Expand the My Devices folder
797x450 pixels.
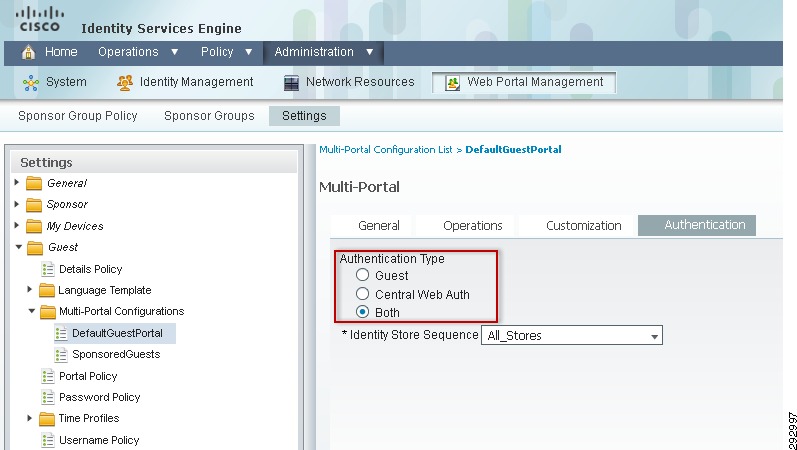17,225
